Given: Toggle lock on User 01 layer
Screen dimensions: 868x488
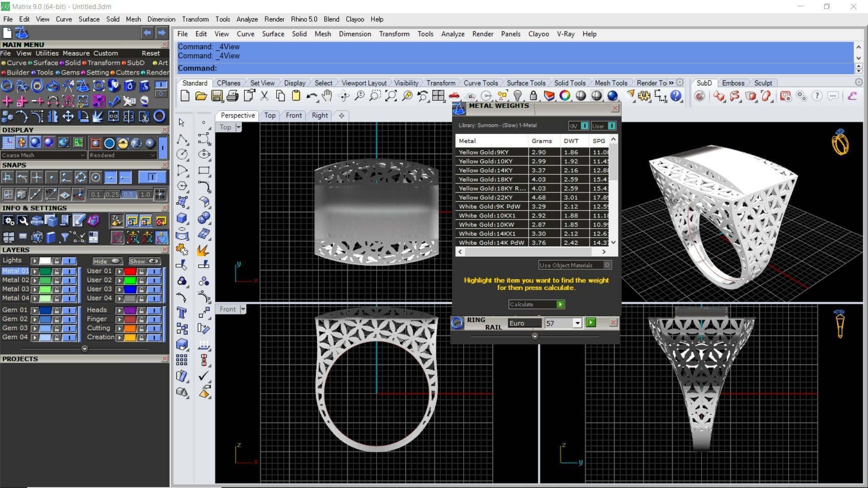Looking at the screenshot, I should pyautogui.click(x=142, y=271).
